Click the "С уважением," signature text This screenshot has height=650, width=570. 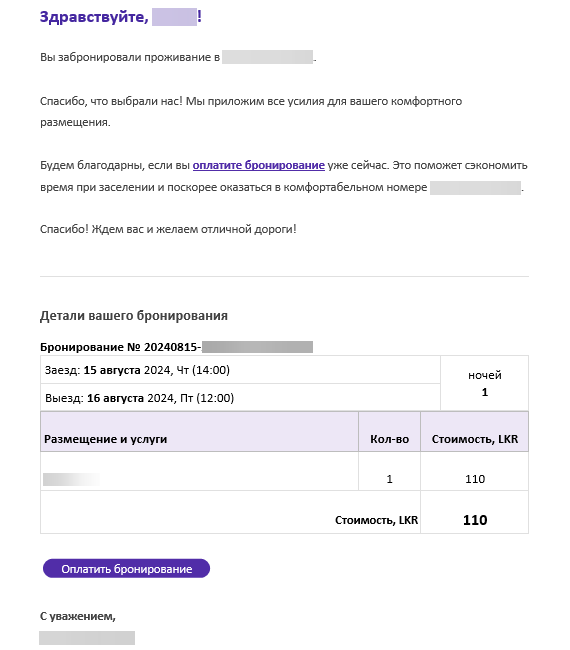[x=78, y=616]
